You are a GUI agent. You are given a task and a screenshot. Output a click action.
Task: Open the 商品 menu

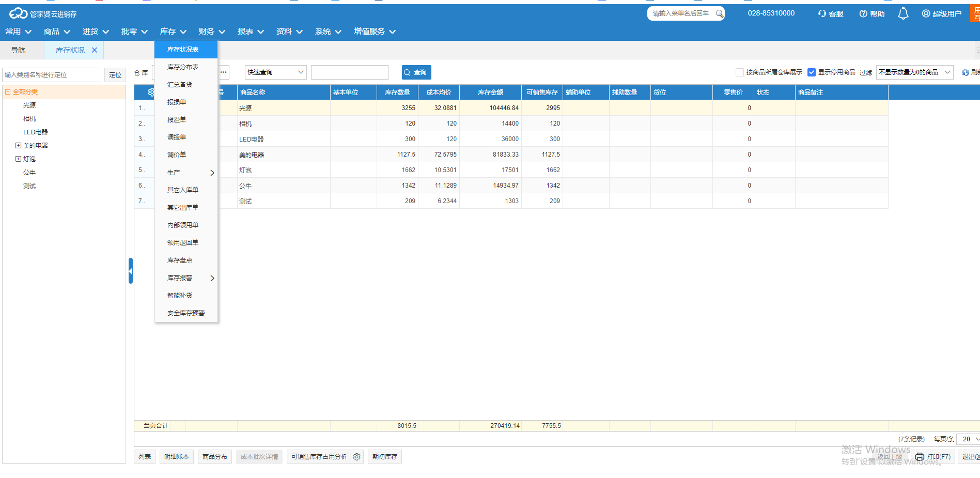pyautogui.click(x=57, y=32)
